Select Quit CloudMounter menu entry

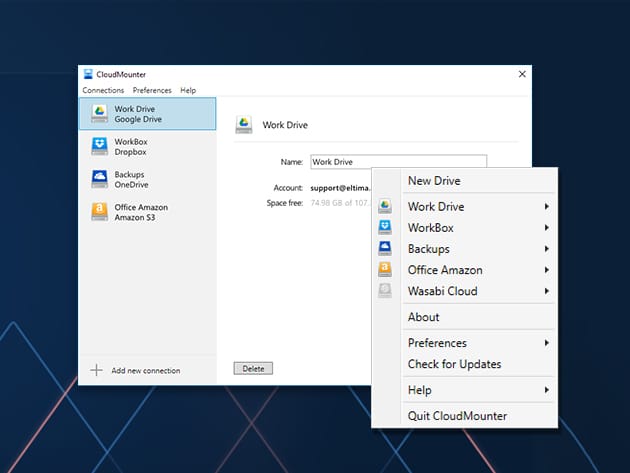(457, 415)
